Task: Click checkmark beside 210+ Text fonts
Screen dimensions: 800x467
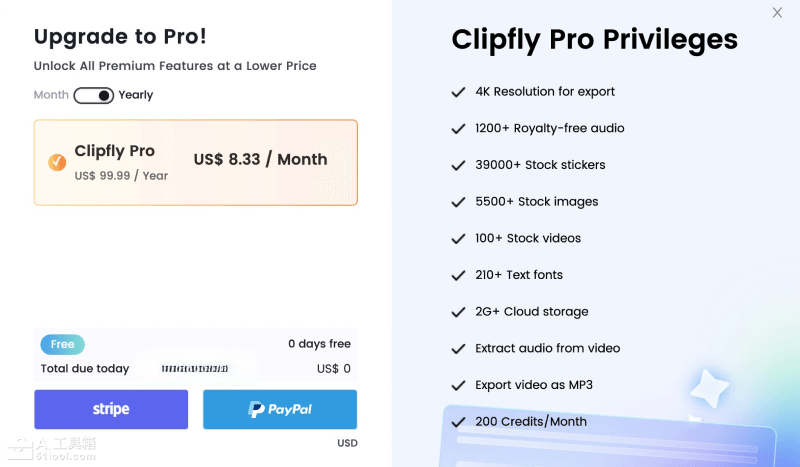Action: coord(458,275)
